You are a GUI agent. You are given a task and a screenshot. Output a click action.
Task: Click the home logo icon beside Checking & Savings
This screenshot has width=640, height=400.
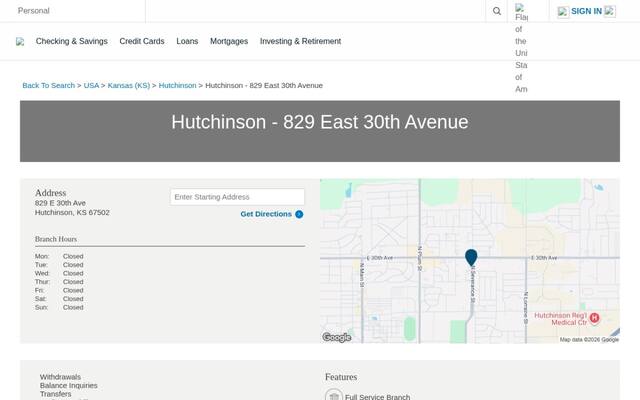(20, 42)
